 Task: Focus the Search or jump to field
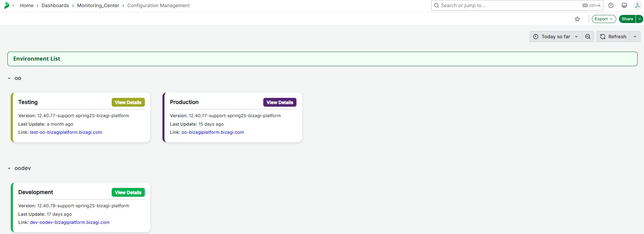click(517, 5)
